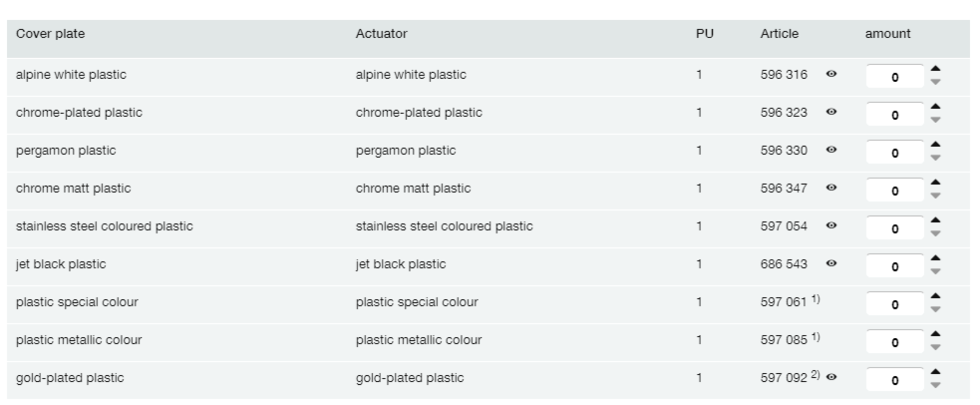
Task: Click footnote 2 beside article 597 092
Action: click(815, 375)
